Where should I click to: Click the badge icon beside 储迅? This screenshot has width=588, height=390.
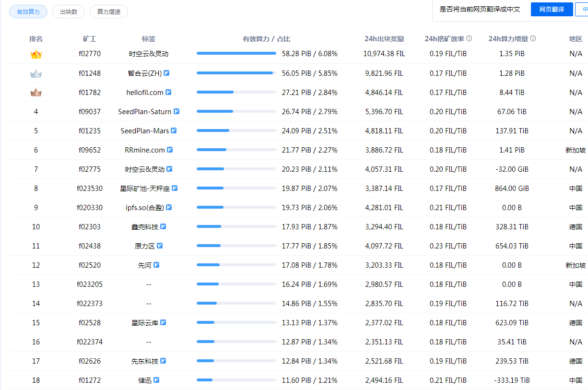click(x=157, y=380)
